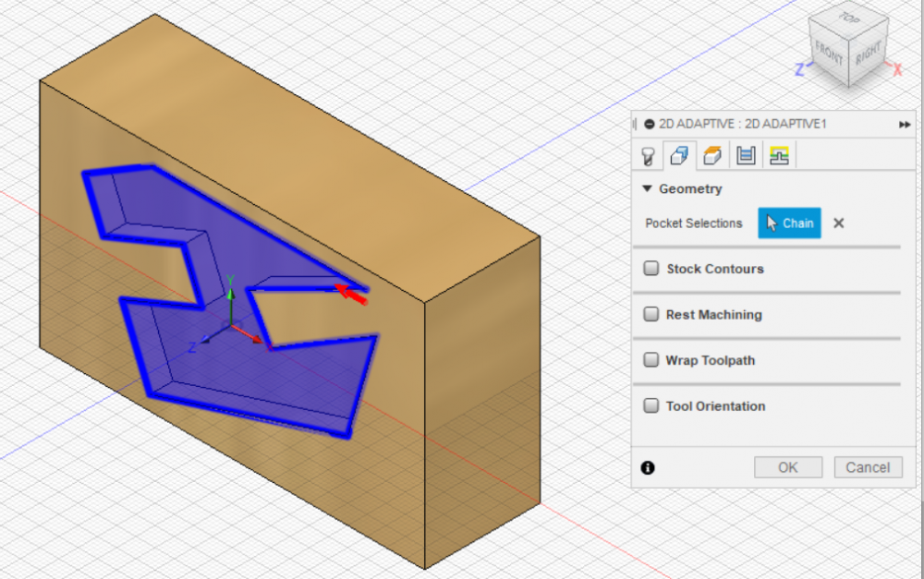The image size is (924, 579).
Task: Click the red direction arrow on the pocket chain
Action: 352,295
